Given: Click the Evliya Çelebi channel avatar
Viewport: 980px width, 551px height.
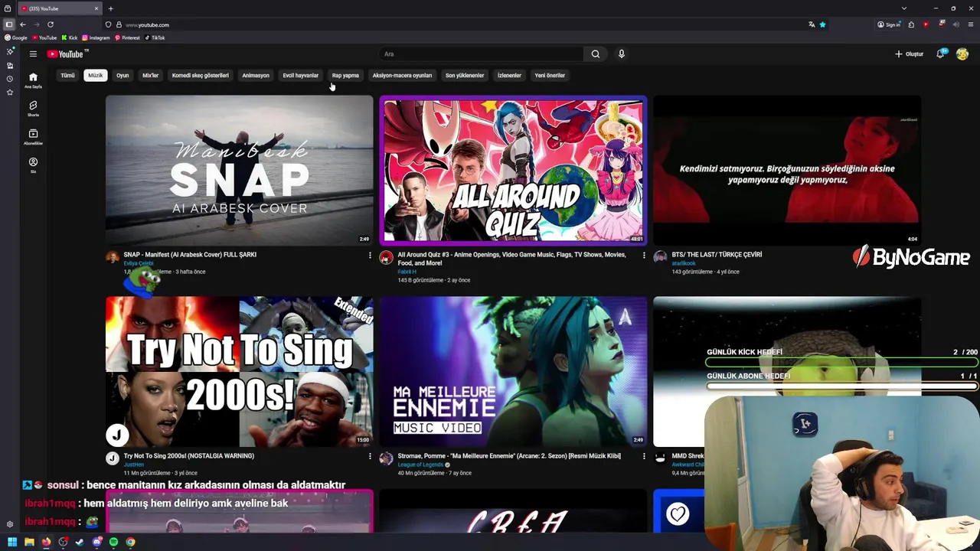Looking at the screenshot, I should point(113,257).
